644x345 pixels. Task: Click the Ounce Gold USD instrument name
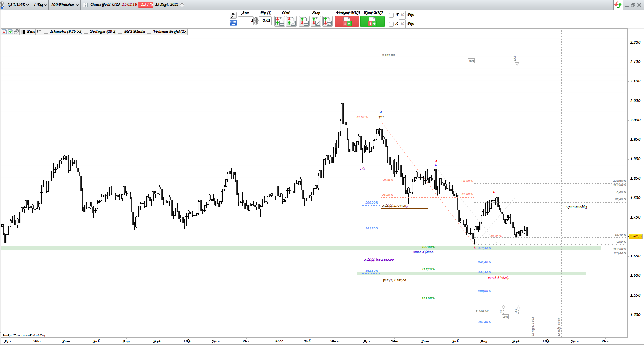point(105,5)
